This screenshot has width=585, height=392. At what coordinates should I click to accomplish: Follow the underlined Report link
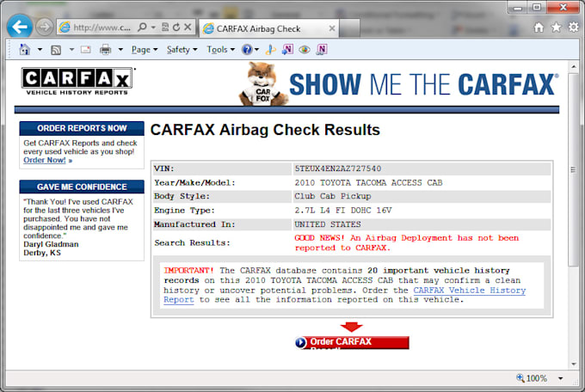click(x=179, y=300)
